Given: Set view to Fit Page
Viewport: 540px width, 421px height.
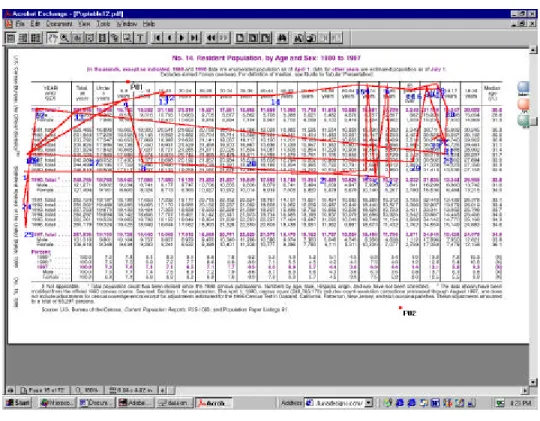Looking at the screenshot, I should [253, 38].
